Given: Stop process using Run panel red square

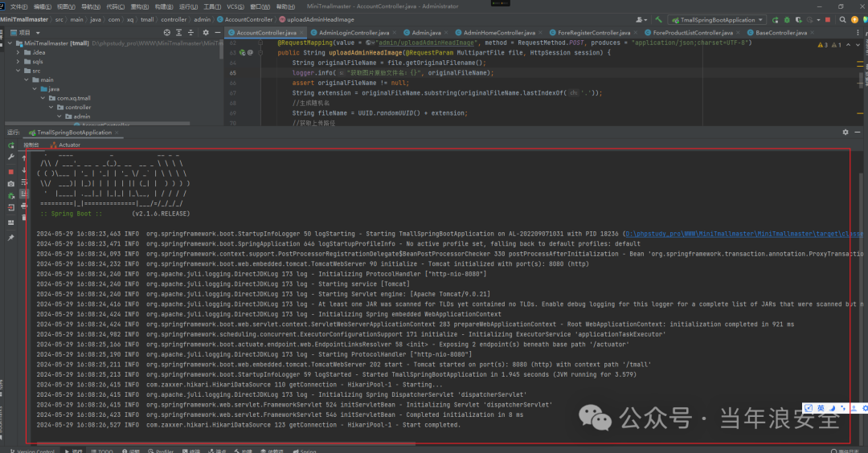Looking at the screenshot, I should (11, 172).
